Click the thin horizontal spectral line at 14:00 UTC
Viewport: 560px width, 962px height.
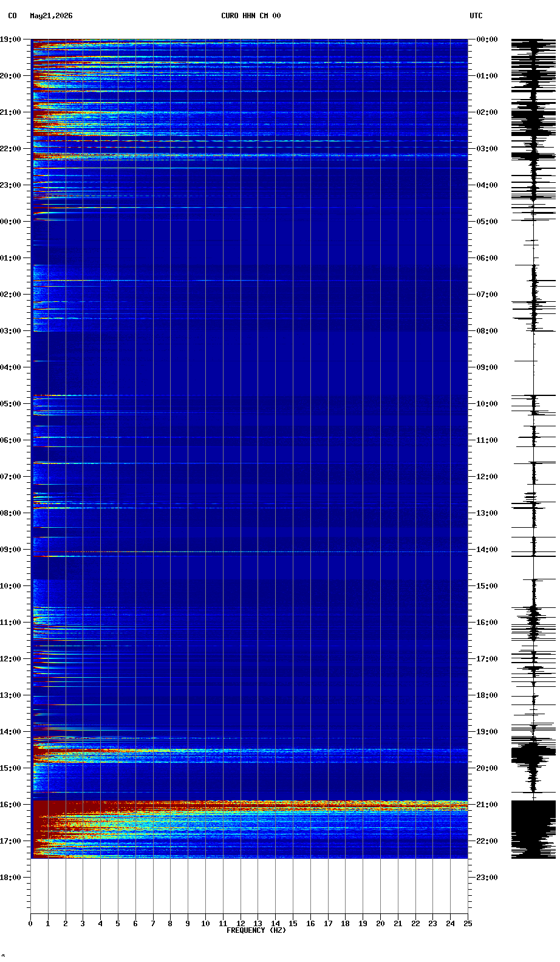[249, 551]
